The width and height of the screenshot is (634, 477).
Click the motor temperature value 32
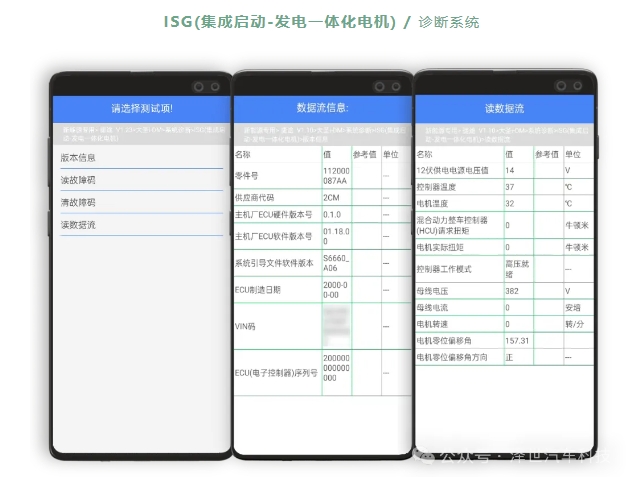tap(509, 203)
